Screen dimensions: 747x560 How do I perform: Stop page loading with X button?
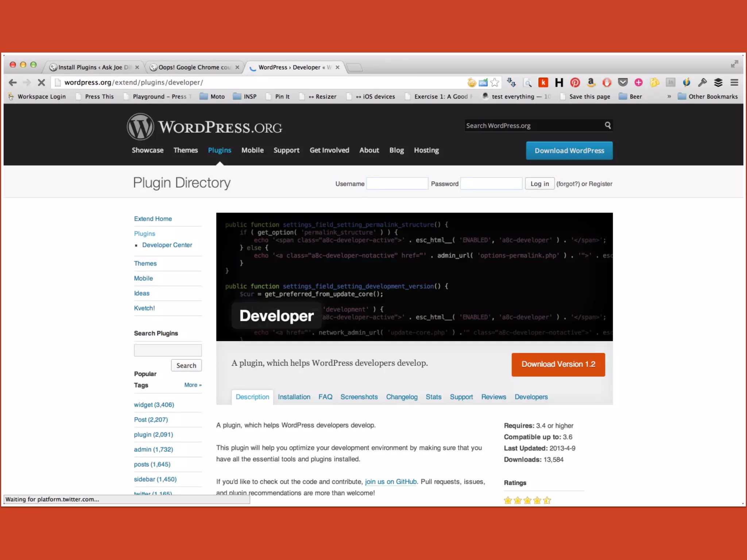[41, 83]
